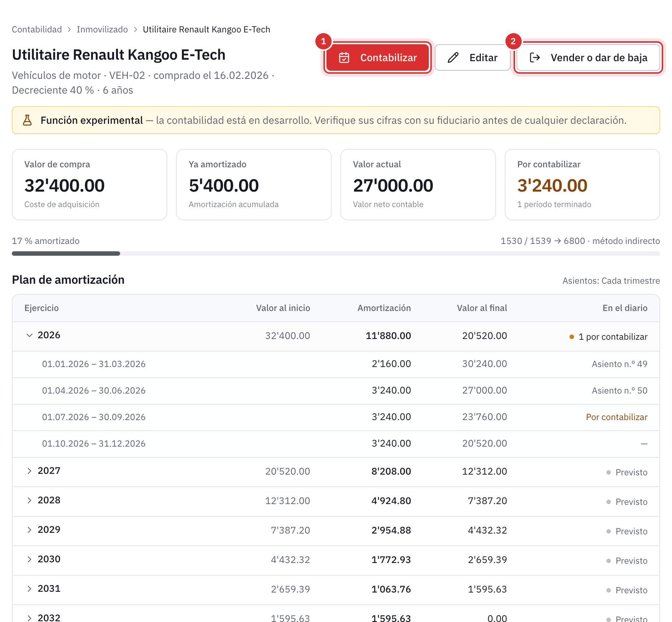Expand the 2032 exercise row

29,618
